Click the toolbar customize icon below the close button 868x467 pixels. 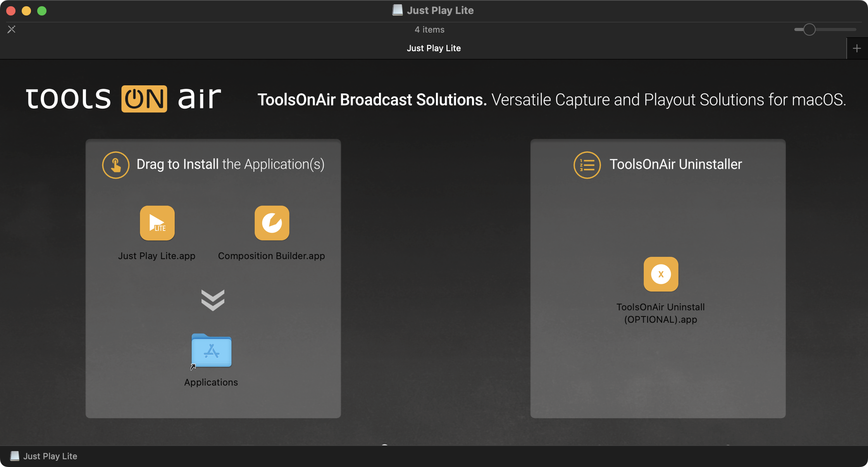pos(12,29)
